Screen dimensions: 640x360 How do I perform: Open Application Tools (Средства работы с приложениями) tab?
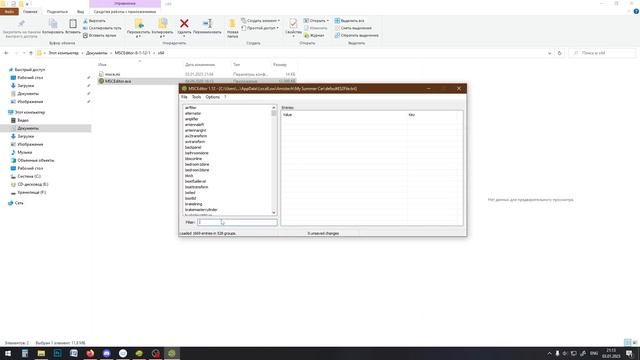[x=125, y=12]
